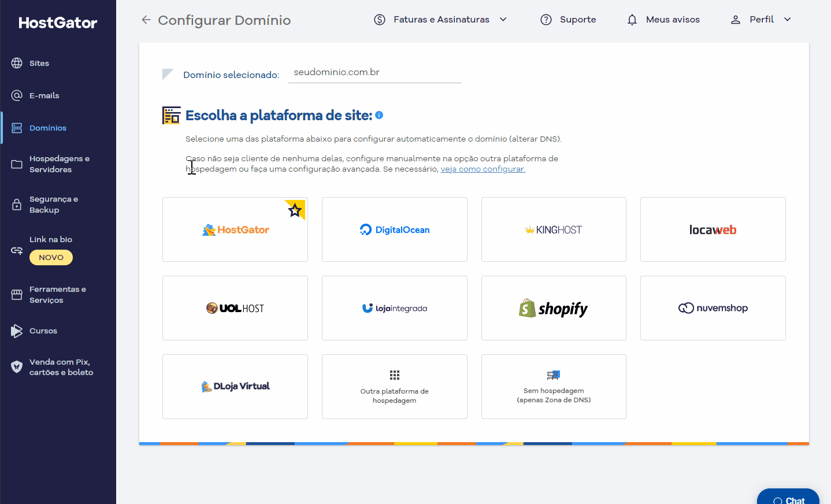Screen dimensions: 831x504
Task: Open Meus avisos notifications
Action: pyautogui.click(x=673, y=20)
